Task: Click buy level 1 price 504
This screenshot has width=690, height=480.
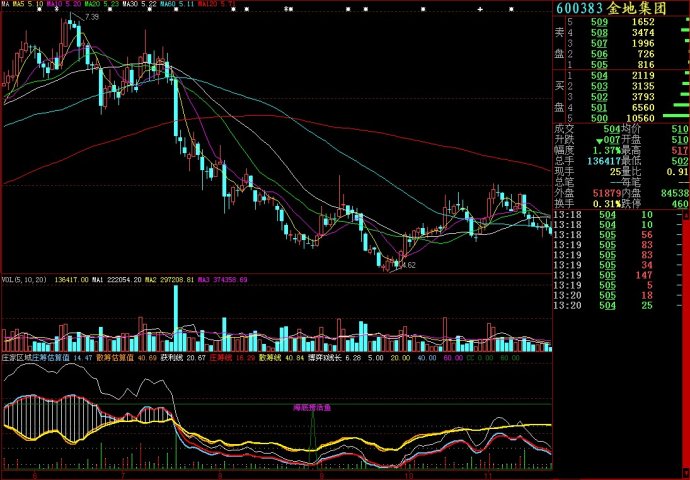Action: click(x=599, y=76)
